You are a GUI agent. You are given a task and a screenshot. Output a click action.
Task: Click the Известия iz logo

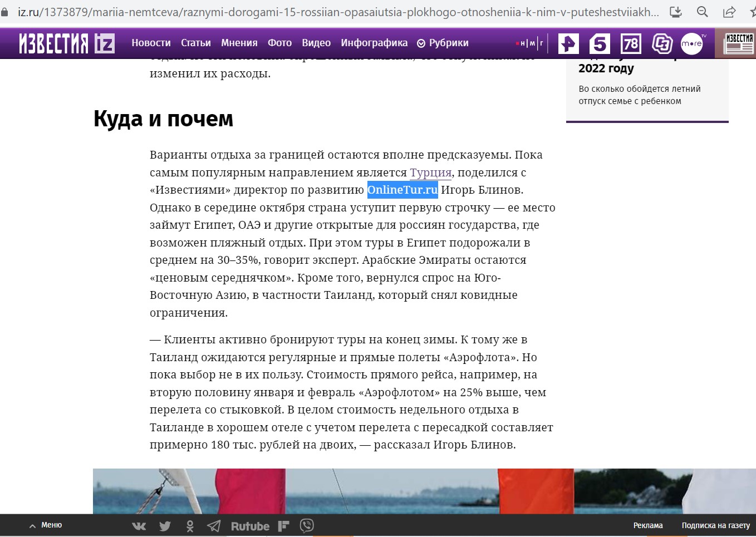coord(67,43)
